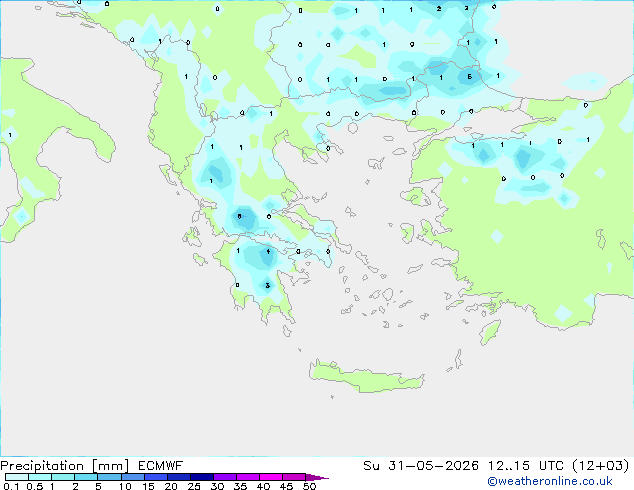634x490 pixels.
Task: Pick the 10–15 mm medium blue legend swatch
Action: [x=132, y=477]
